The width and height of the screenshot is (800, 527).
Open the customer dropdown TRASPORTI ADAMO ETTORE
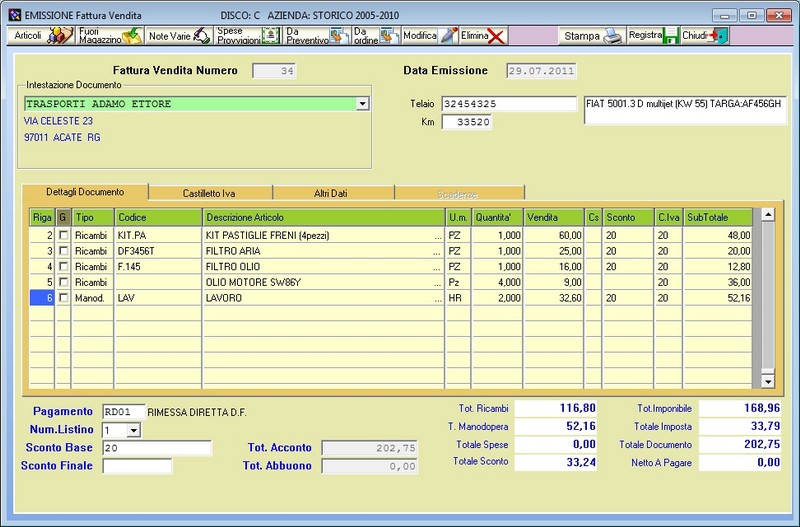coord(362,104)
